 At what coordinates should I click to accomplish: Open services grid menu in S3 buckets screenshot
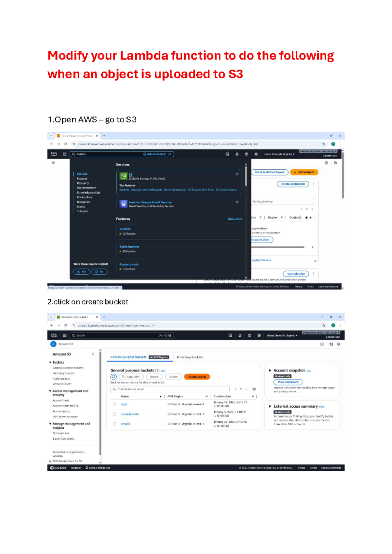pyautogui.click(x=65, y=335)
